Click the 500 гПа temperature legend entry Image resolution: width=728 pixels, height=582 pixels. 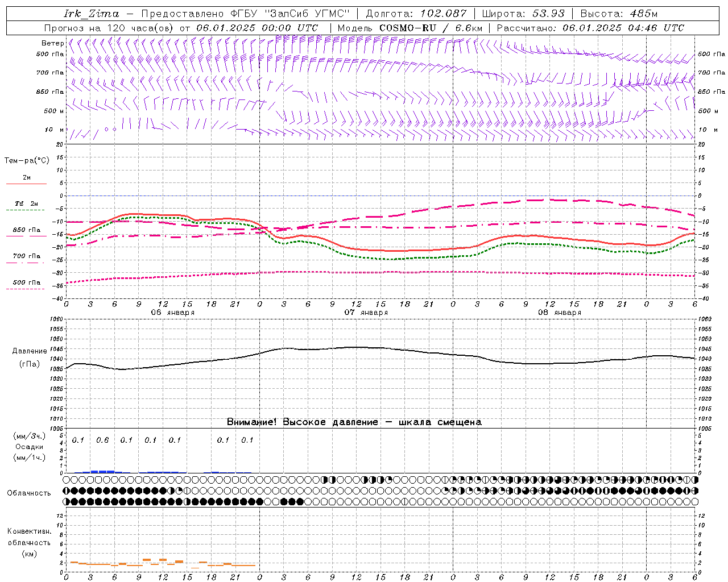27,285
